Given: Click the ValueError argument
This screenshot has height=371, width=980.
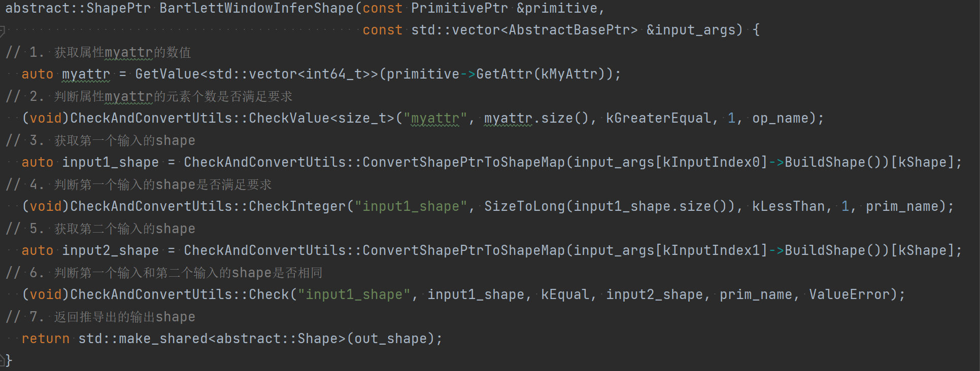Looking at the screenshot, I should pos(849,295).
